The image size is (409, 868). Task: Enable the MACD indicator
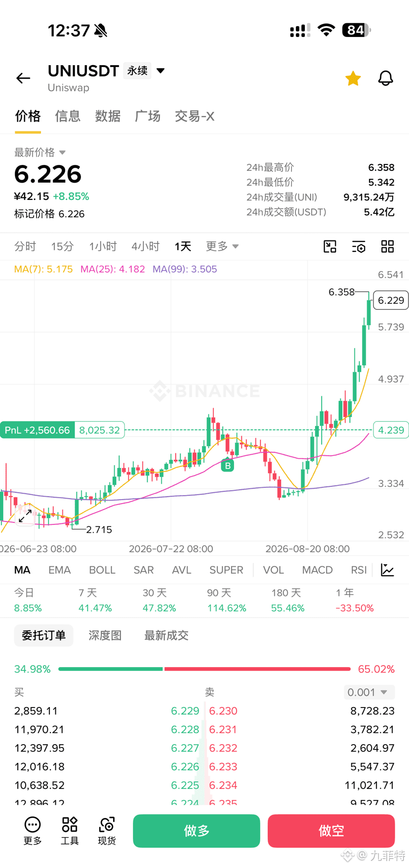tap(317, 570)
